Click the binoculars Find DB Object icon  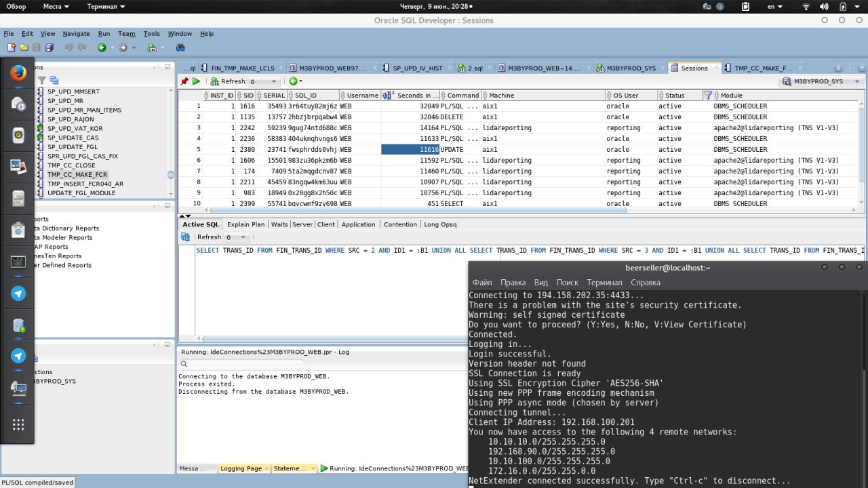pos(180,47)
